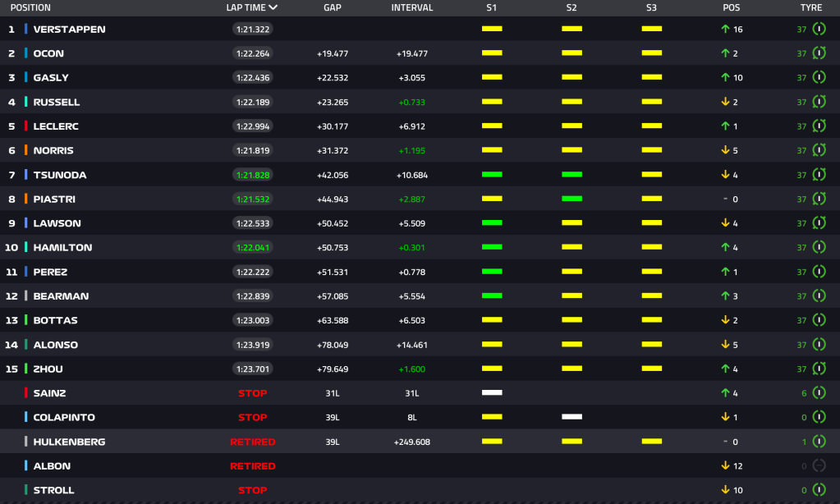The height and width of the screenshot is (504, 840).
Task: Select the S1 column header
Action: (x=491, y=7)
